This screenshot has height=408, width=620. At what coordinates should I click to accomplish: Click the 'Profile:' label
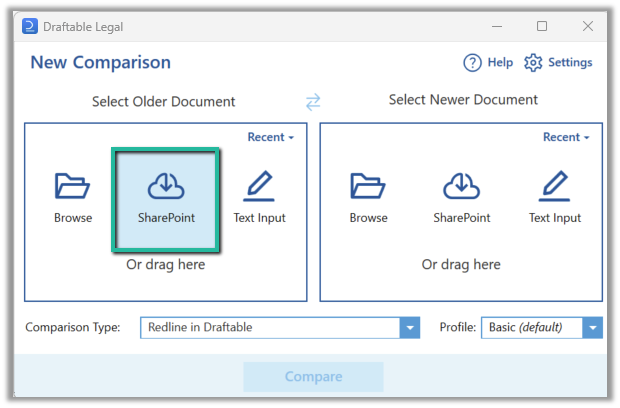pos(457,327)
